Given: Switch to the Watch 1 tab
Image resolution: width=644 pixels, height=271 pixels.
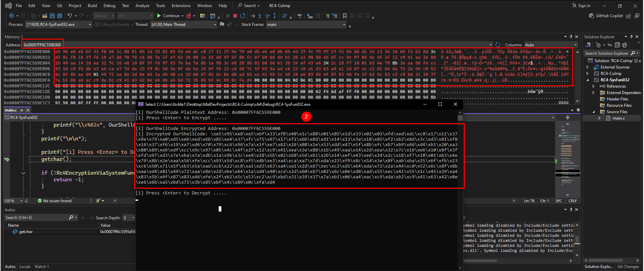Looking at the screenshot, I should click(x=42, y=267).
